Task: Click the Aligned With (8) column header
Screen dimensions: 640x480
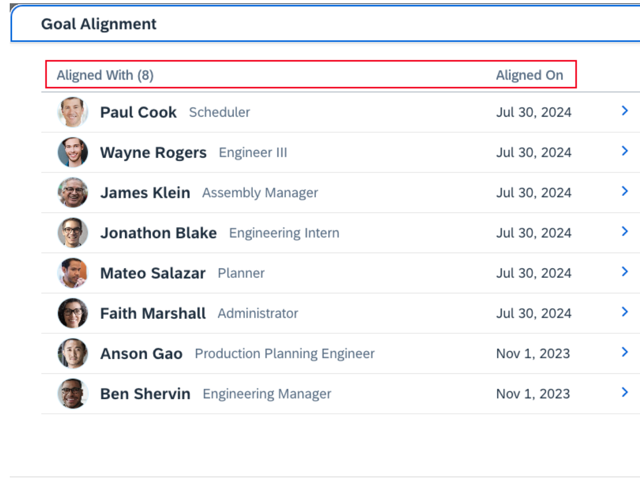Action: [105, 75]
